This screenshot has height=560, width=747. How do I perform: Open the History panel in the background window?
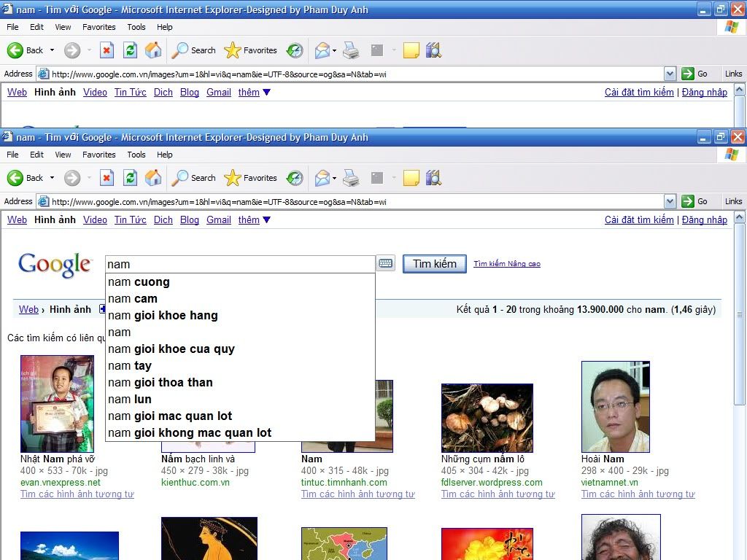point(295,50)
